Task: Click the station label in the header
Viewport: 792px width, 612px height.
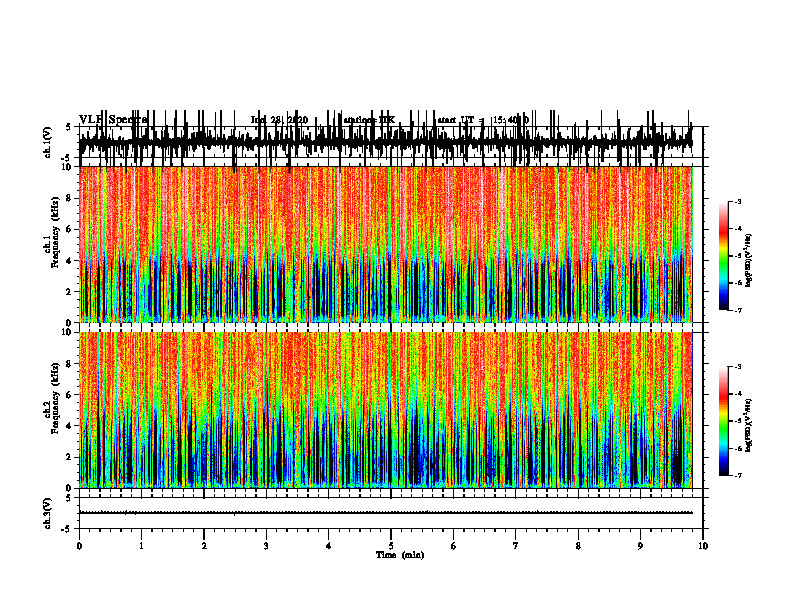Action: point(369,120)
